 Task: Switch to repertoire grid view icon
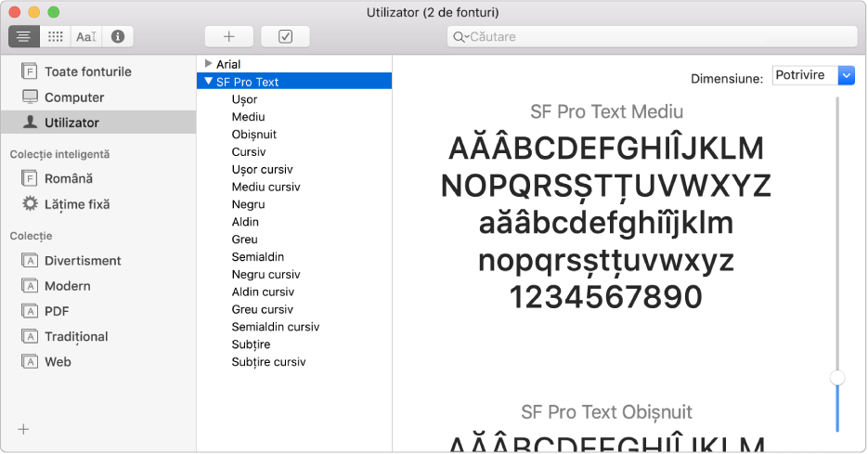56,36
